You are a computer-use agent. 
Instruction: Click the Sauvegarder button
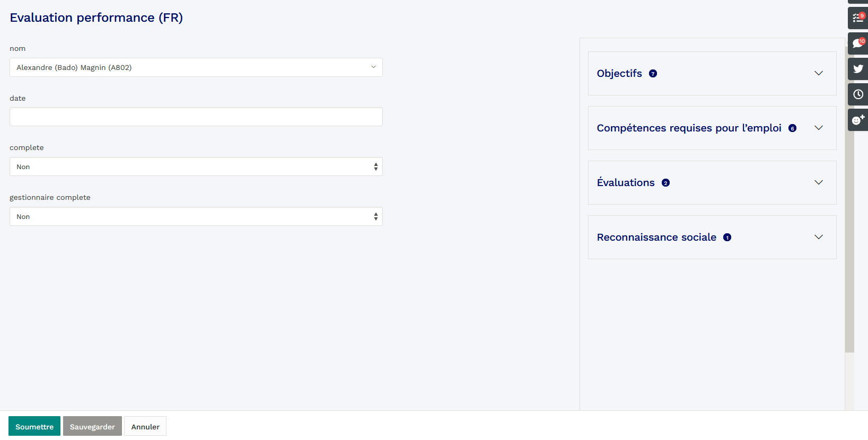[92, 426]
